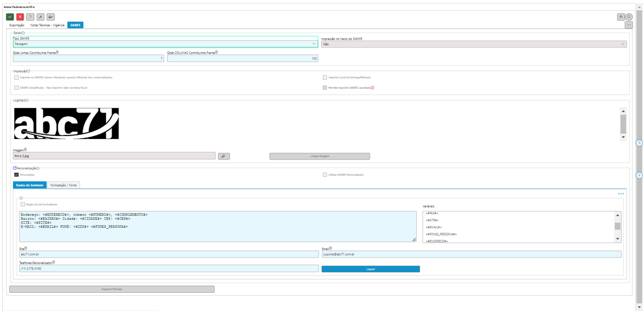Uncheck the Personalizar checkbox
The width and height of the screenshot is (644, 314).
pyautogui.click(x=17, y=175)
